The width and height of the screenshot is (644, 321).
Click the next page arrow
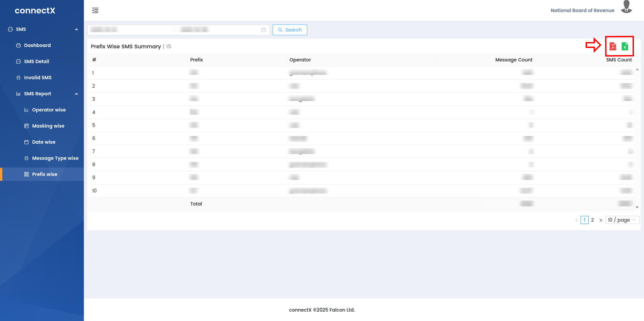pyautogui.click(x=600, y=220)
